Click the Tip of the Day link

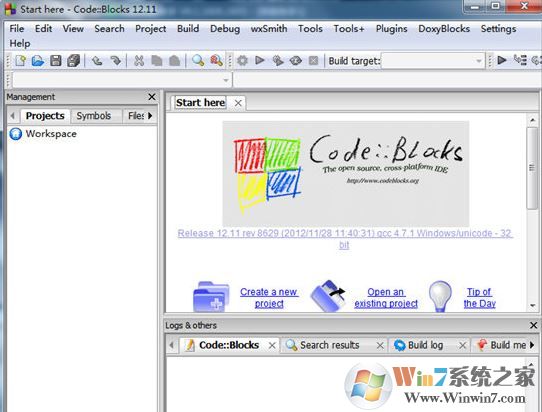(479, 298)
